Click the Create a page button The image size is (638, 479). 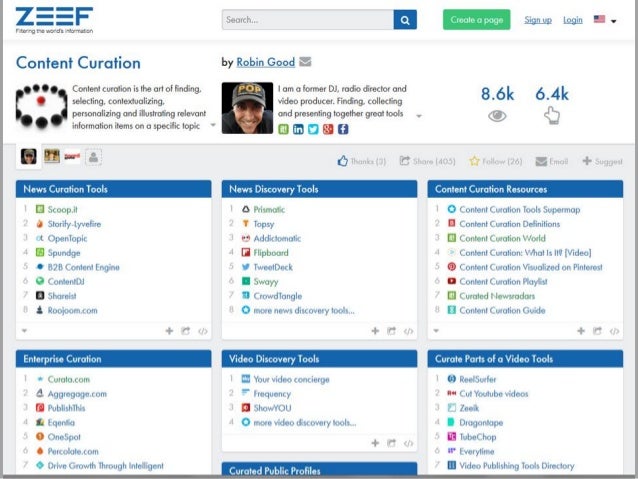pyautogui.click(x=476, y=20)
